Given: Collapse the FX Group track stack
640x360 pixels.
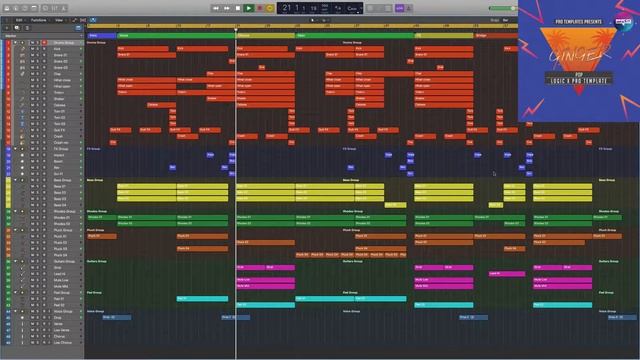Looking at the screenshot, I should click(x=16, y=149).
